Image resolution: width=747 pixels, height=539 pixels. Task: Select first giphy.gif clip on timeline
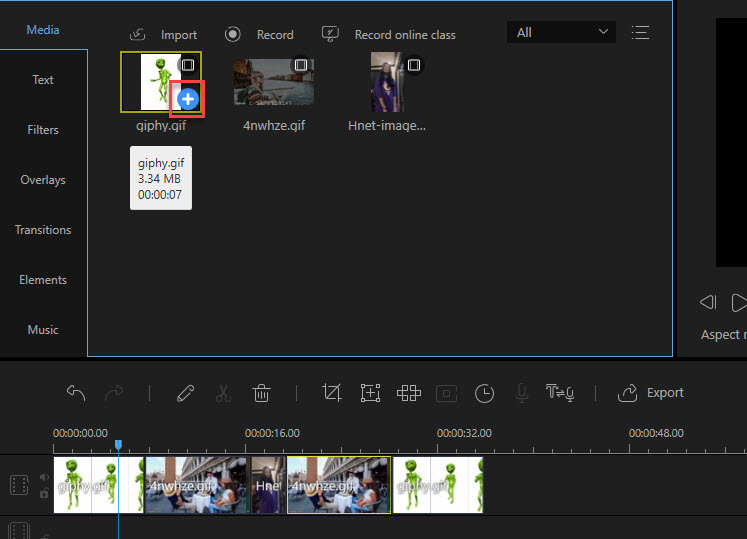pos(99,485)
